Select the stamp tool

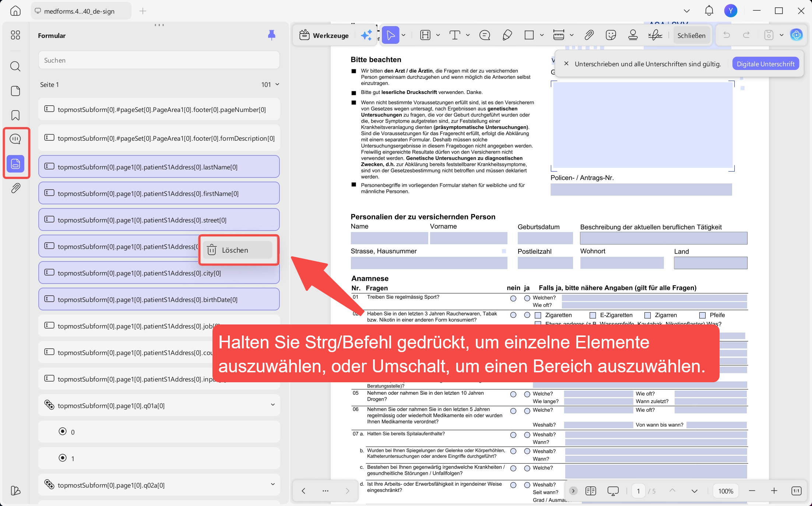633,35
